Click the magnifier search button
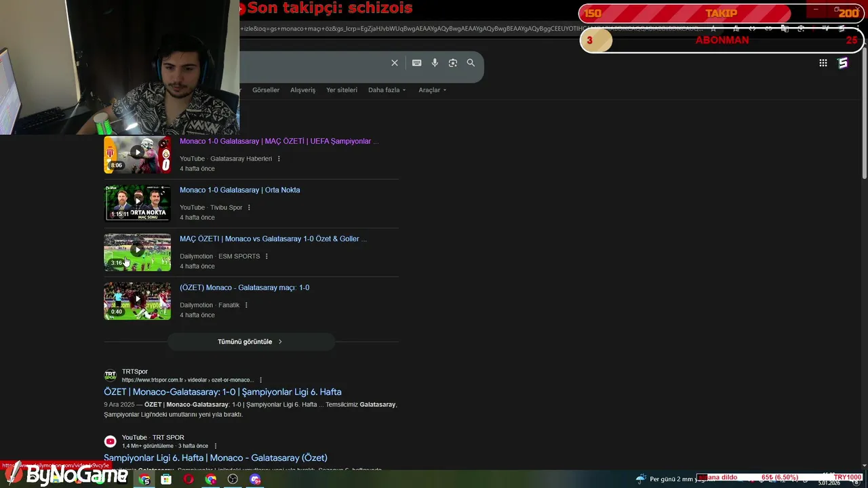The width and height of the screenshot is (868, 488). pyautogui.click(x=471, y=63)
